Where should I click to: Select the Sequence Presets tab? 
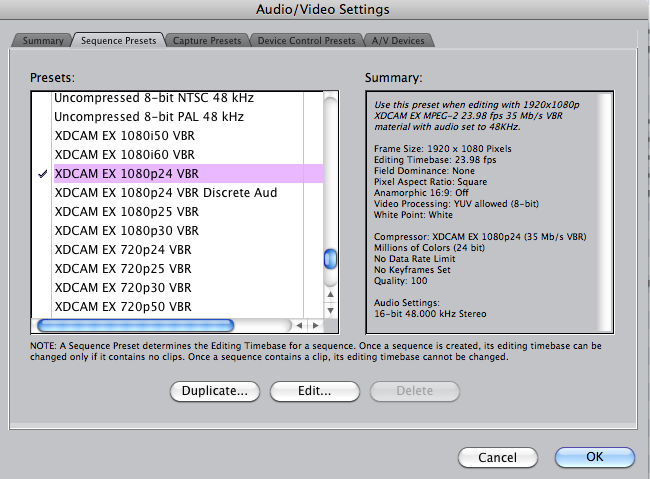pyautogui.click(x=119, y=41)
